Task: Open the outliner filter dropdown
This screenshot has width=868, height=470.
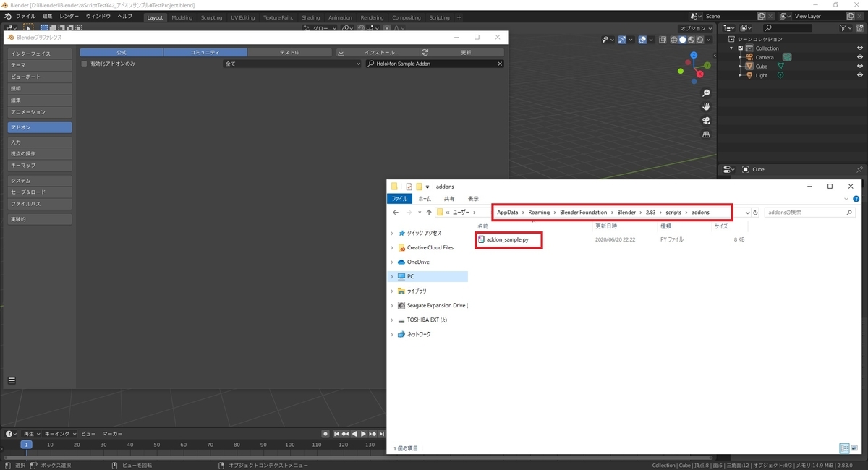Action: point(846,28)
